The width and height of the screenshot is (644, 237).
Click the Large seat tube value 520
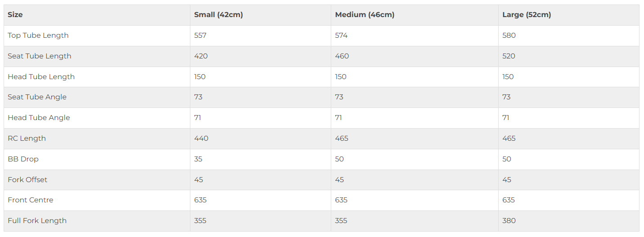tap(509, 56)
